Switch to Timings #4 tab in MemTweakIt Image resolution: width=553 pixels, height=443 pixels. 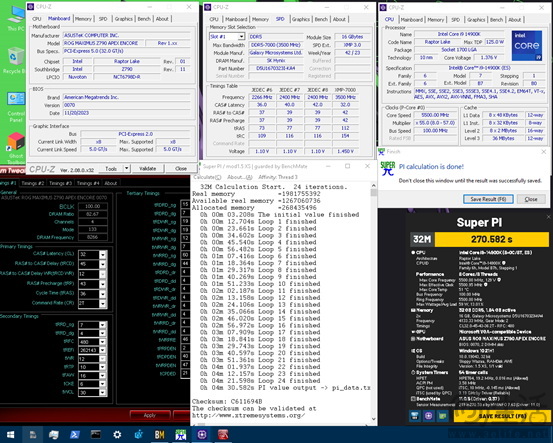click(x=87, y=183)
